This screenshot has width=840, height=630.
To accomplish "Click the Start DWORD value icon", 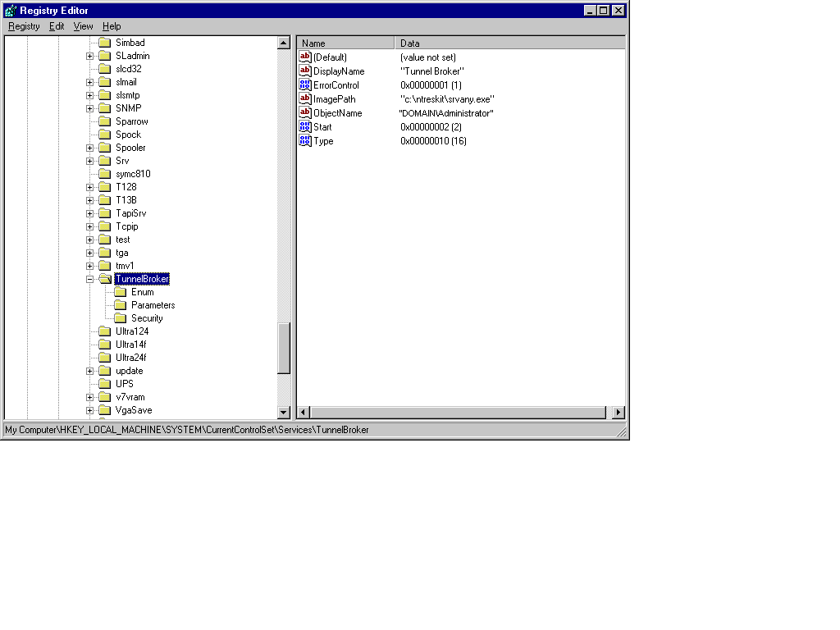I will (305, 127).
